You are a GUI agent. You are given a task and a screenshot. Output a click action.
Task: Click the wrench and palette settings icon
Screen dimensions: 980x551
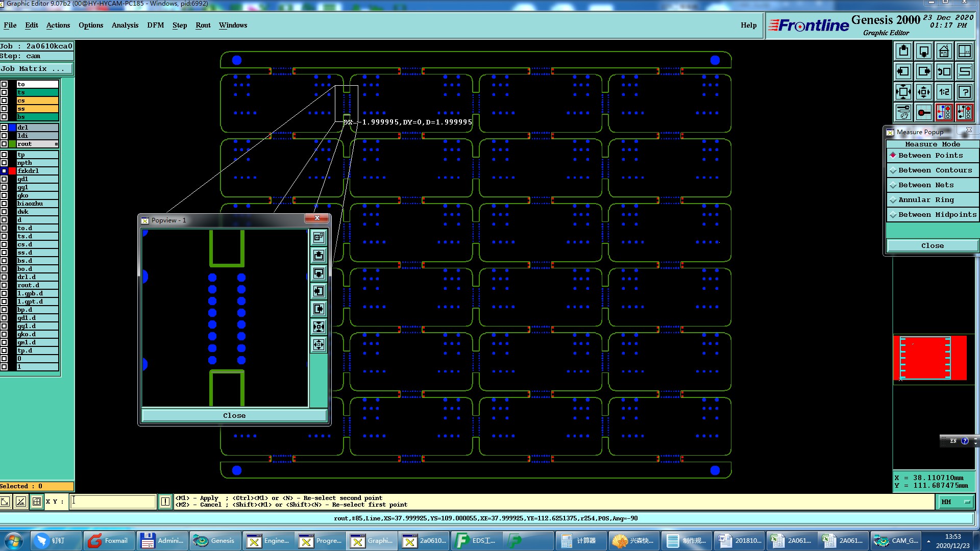pos(903,112)
